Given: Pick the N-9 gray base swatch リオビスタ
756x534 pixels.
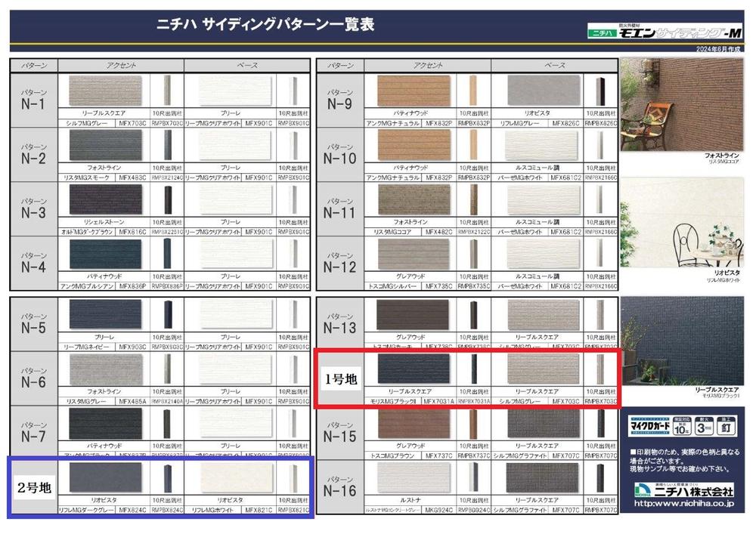Looking at the screenshot, I should click(x=544, y=90).
